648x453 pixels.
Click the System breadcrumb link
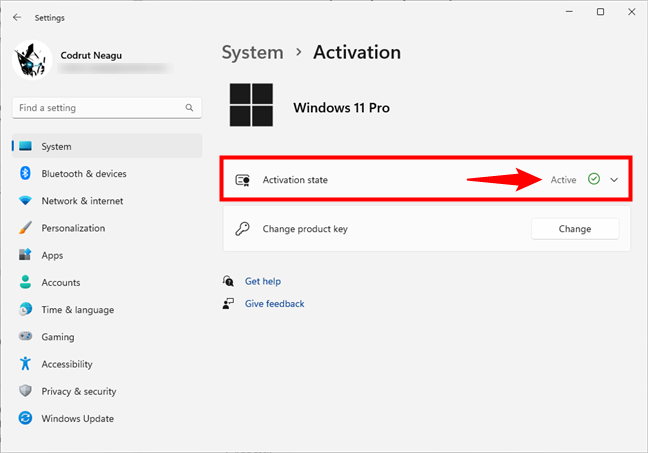(x=253, y=52)
